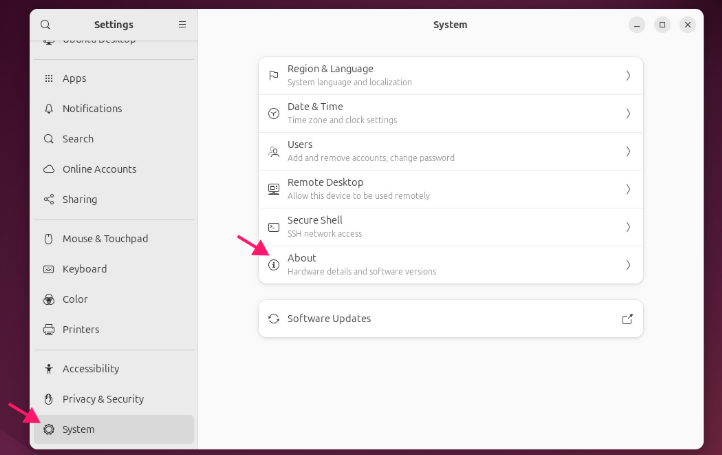Click the external link icon on Software Updates

click(x=627, y=319)
